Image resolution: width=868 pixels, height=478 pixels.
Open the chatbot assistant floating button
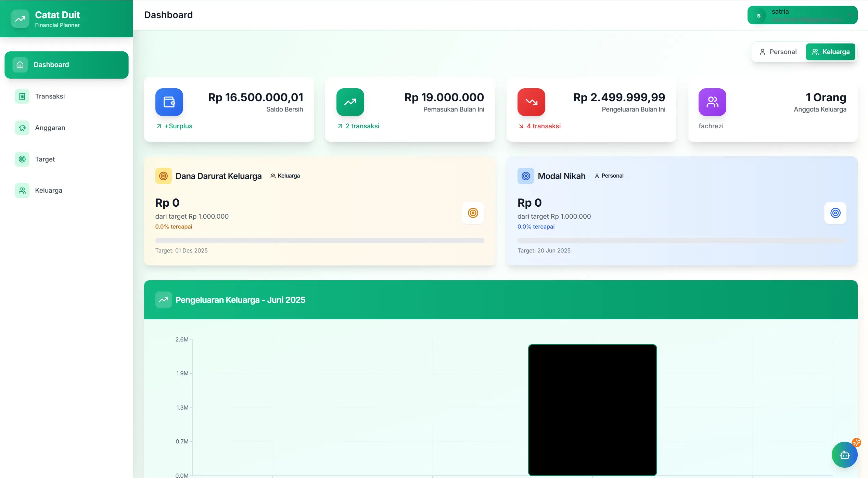tap(844, 455)
